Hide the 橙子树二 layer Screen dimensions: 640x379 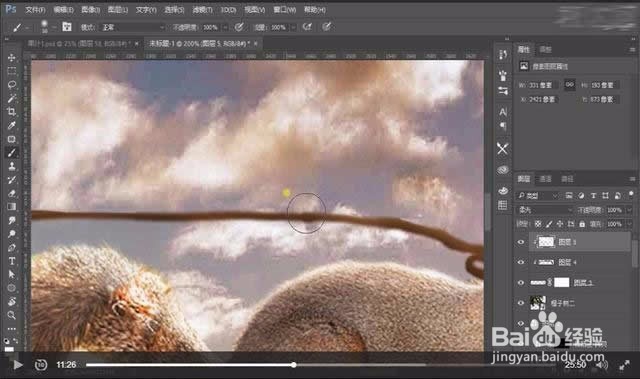coord(521,303)
